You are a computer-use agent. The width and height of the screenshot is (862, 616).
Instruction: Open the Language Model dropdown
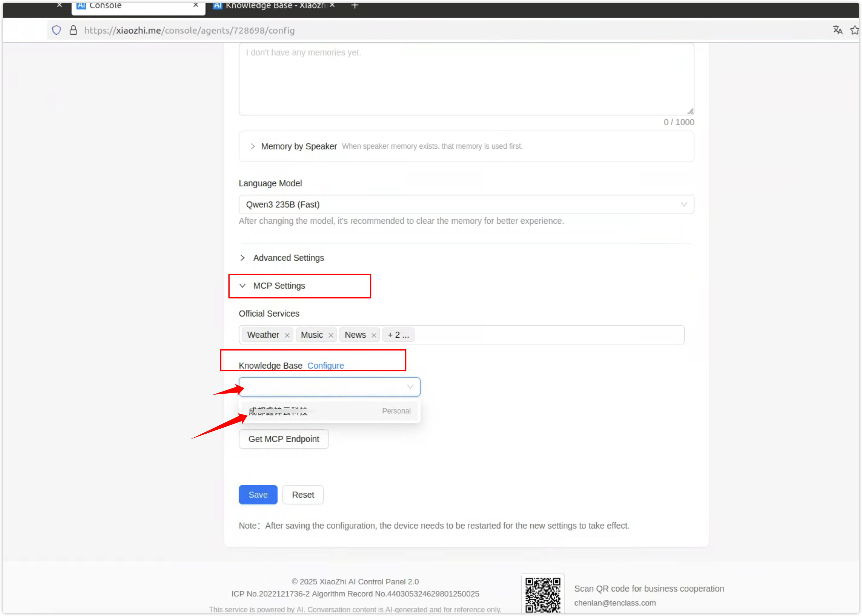466,205
